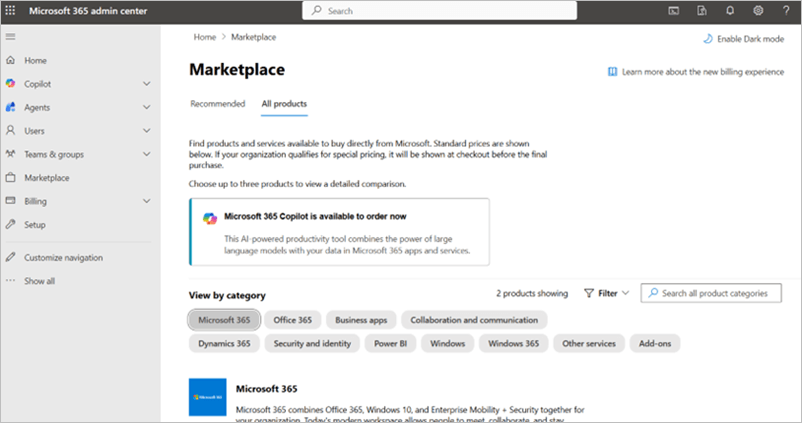Viewport: 802px width, 423px height.
Task: Click the Teams & groups icon in sidebar
Action: click(x=10, y=154)
